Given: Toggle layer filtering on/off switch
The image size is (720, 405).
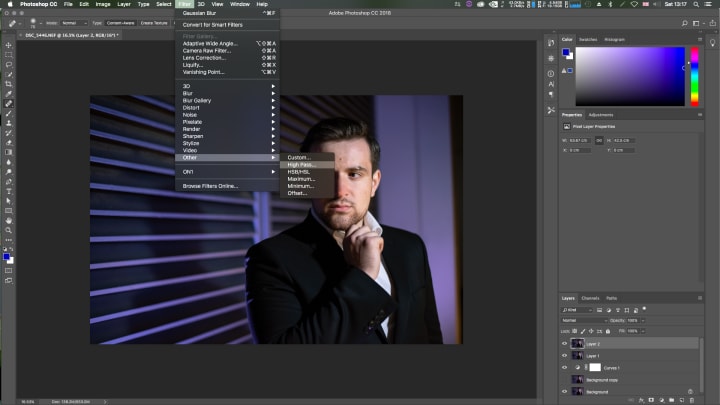Looking at the screenshot, I should coord(644,309).
